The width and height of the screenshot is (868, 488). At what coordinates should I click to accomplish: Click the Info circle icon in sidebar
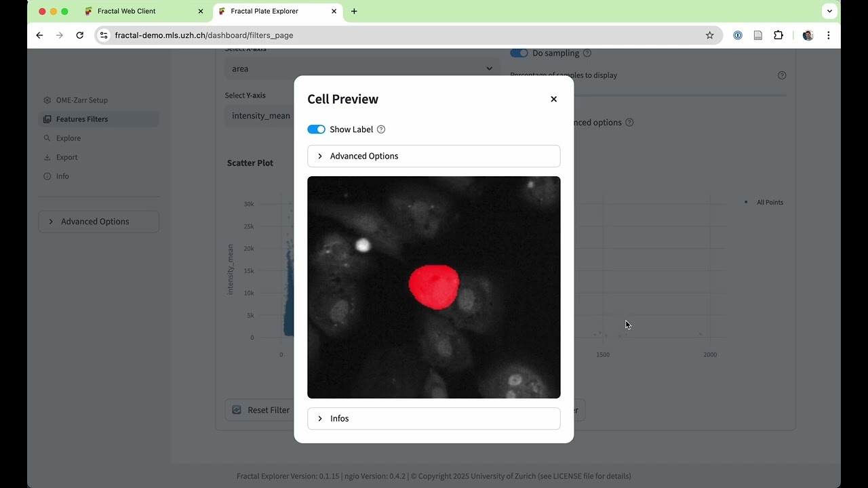[x=47, y=176]
